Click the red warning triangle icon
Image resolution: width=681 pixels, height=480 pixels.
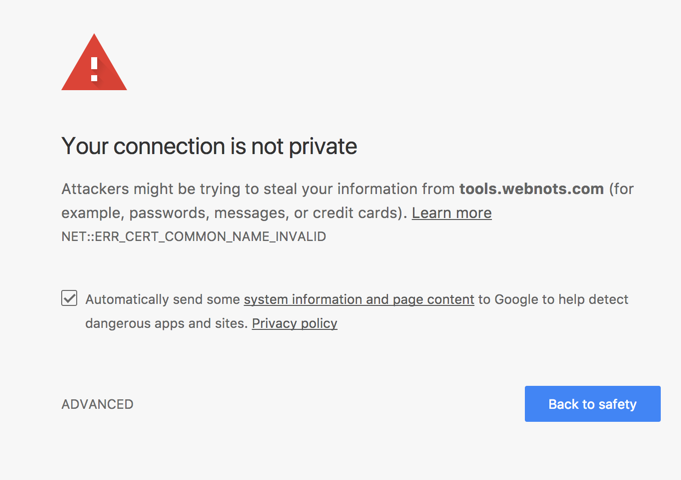[x=94, y=64]
